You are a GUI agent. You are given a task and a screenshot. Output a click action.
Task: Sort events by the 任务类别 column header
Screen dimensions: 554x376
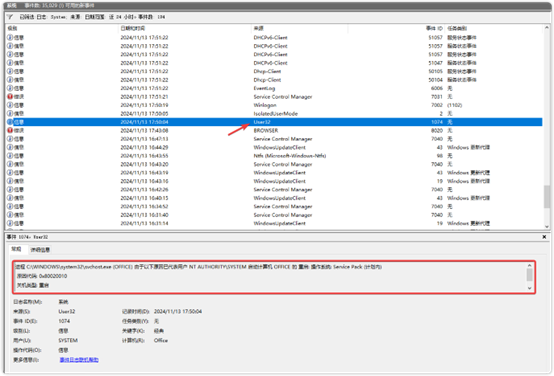[494, 28]
